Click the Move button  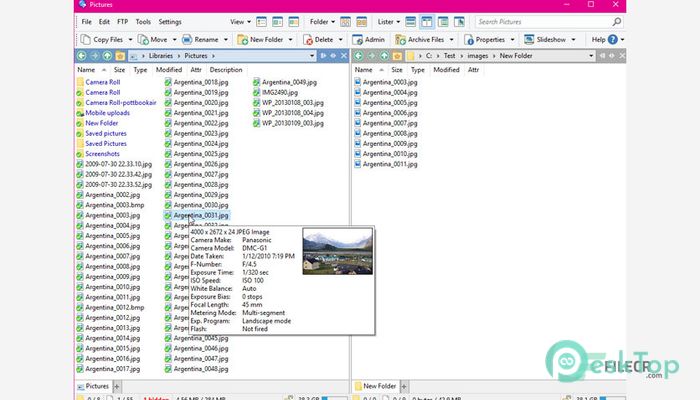(153, 39)
